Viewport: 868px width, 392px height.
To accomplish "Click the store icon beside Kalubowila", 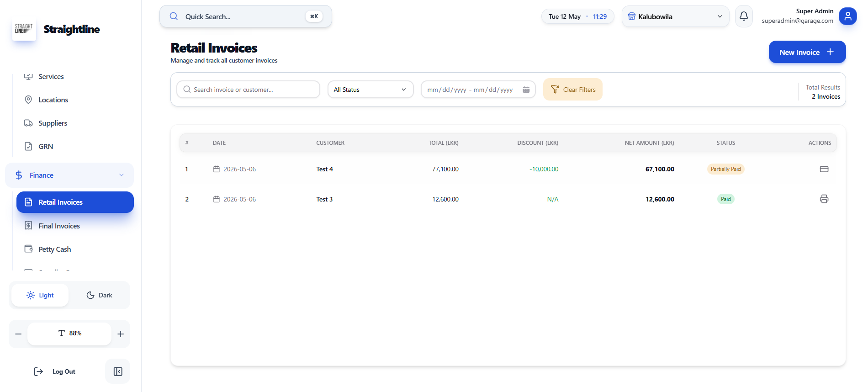I will coord(631,16).
